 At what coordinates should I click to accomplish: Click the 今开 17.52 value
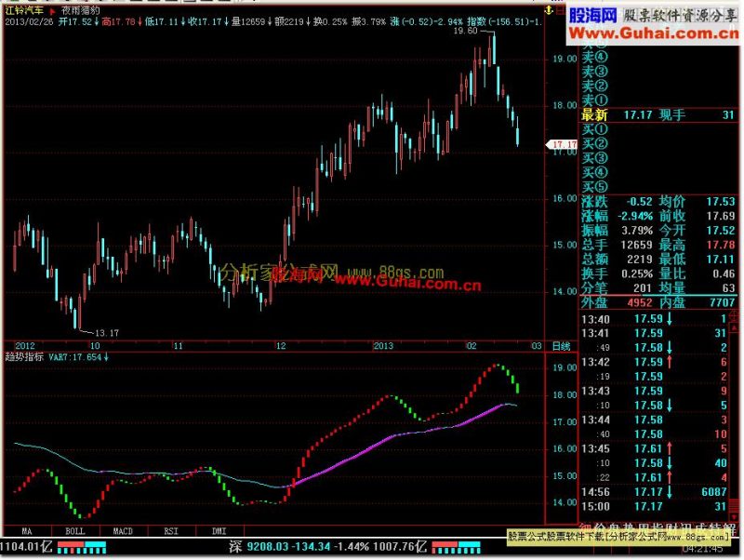720,231
